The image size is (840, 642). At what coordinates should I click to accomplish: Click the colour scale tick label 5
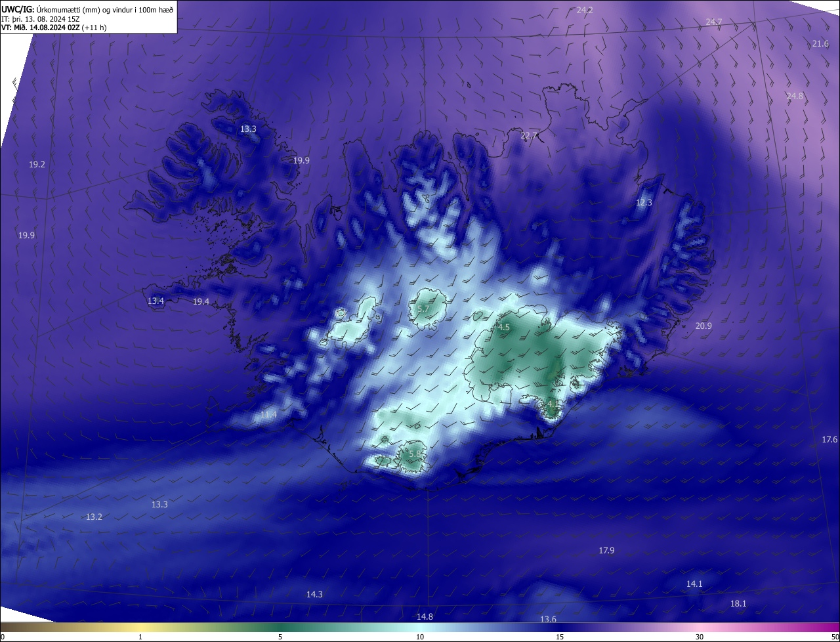280,637
